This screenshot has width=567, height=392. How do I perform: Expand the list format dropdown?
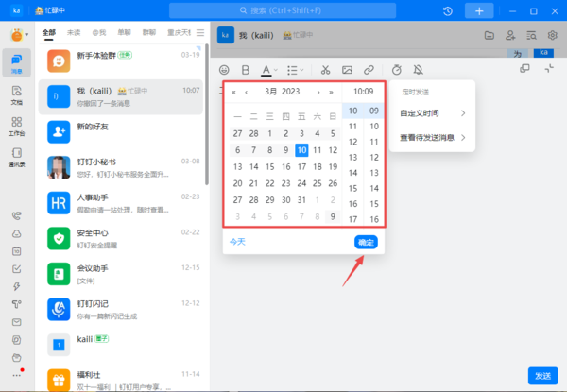(x=302, y=70)
